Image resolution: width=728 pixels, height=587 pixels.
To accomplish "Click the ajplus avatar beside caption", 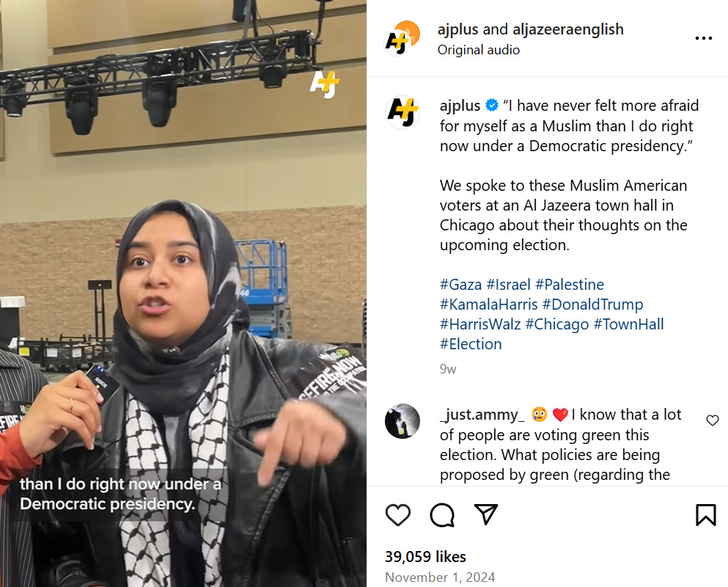I will click(x=402, y=112).
